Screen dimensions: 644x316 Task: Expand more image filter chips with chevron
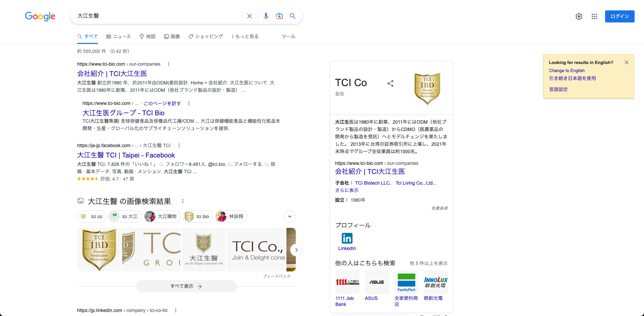click(x=290, y=216)
